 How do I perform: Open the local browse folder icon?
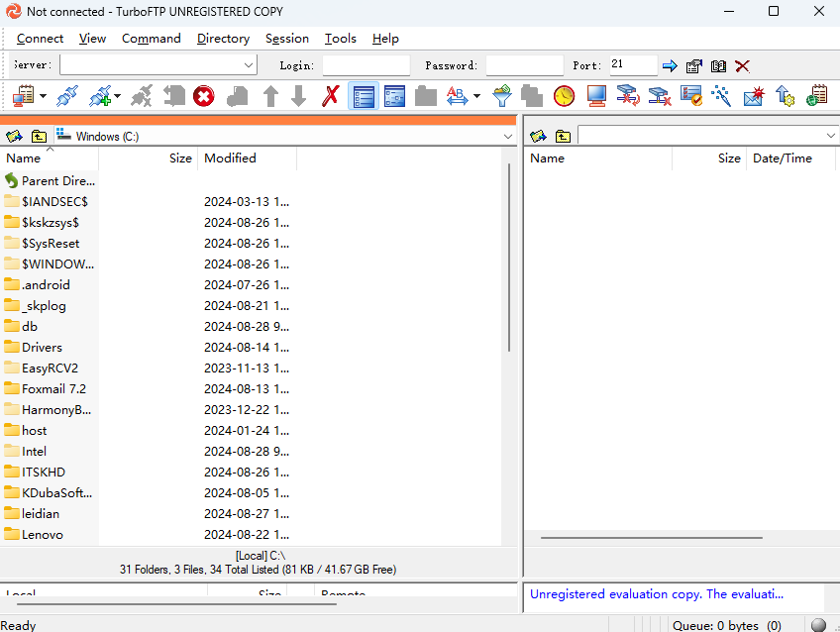pos(14,136)
